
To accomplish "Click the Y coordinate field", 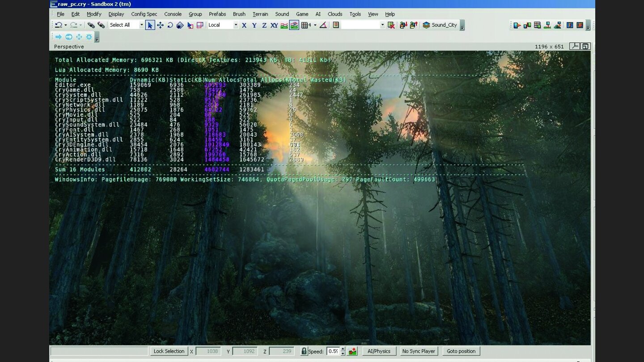I will pos(245,351).
